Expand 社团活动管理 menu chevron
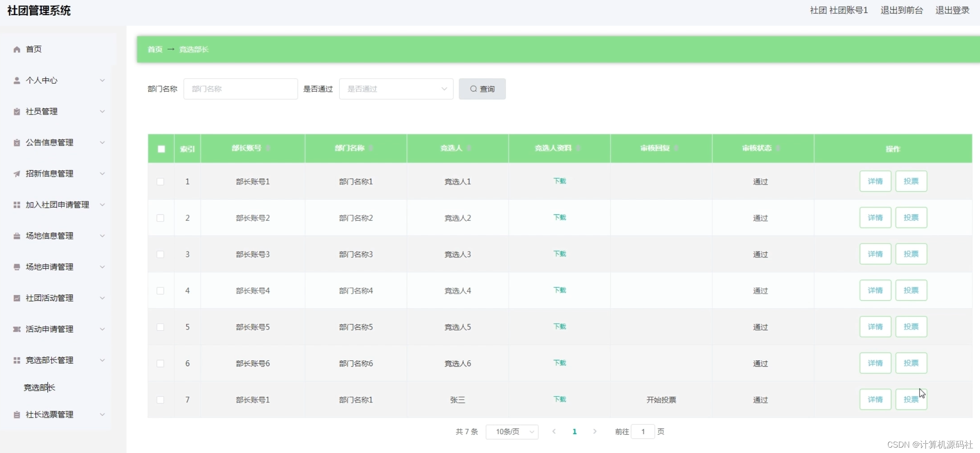The image size is (980, 453). (x=102, y=298)
